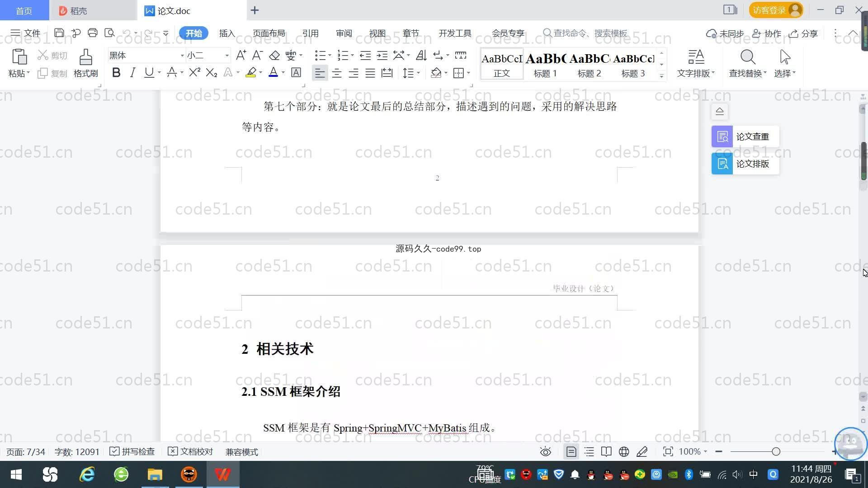The width and height of the screenshot is (868, 488).
Task: Decrease font size with A- icon
Action: pyautogui.click(x=257, y=55)
